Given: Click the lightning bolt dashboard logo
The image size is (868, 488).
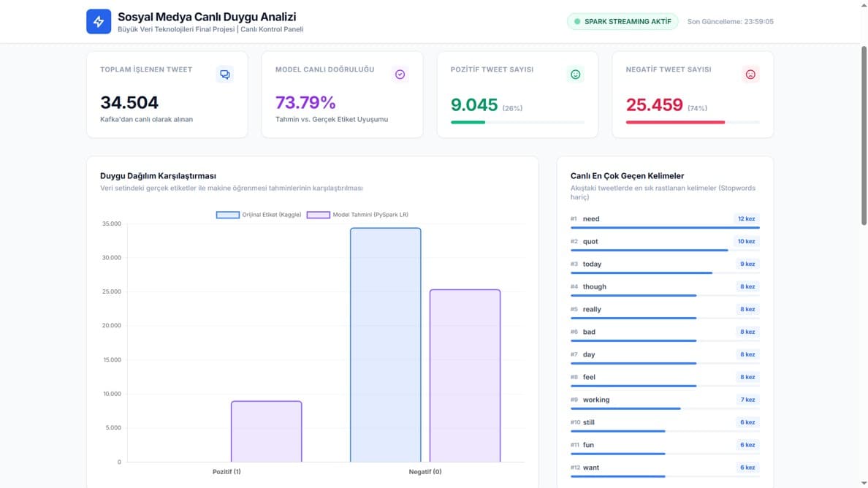Looking at the screenshot, I should pyautogui.click(x=99, y=22).
